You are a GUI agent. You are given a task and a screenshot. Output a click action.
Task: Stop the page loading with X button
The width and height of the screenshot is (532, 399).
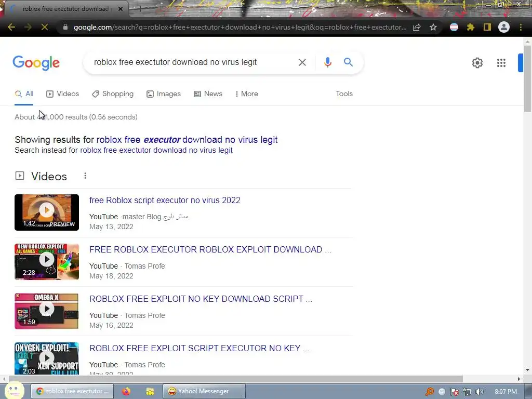[45, 27]
